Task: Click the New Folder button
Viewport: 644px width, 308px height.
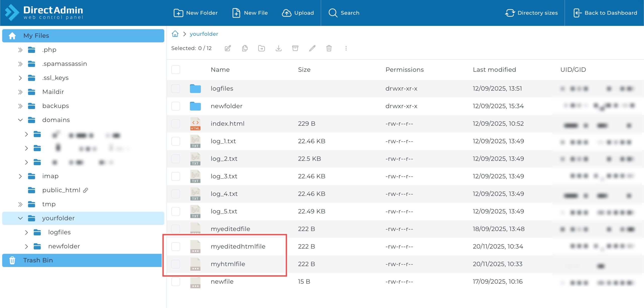Action: 196,13
